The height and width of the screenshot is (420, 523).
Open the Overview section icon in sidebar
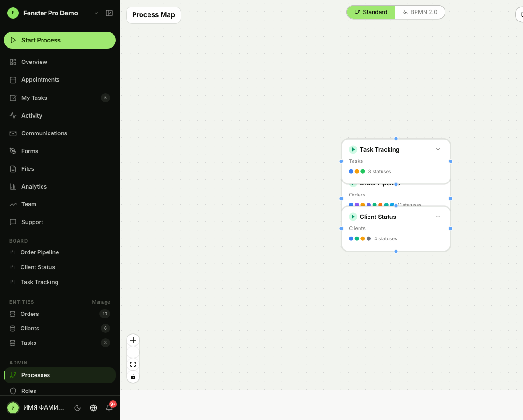pyautogui.click(x=13, y=62)
